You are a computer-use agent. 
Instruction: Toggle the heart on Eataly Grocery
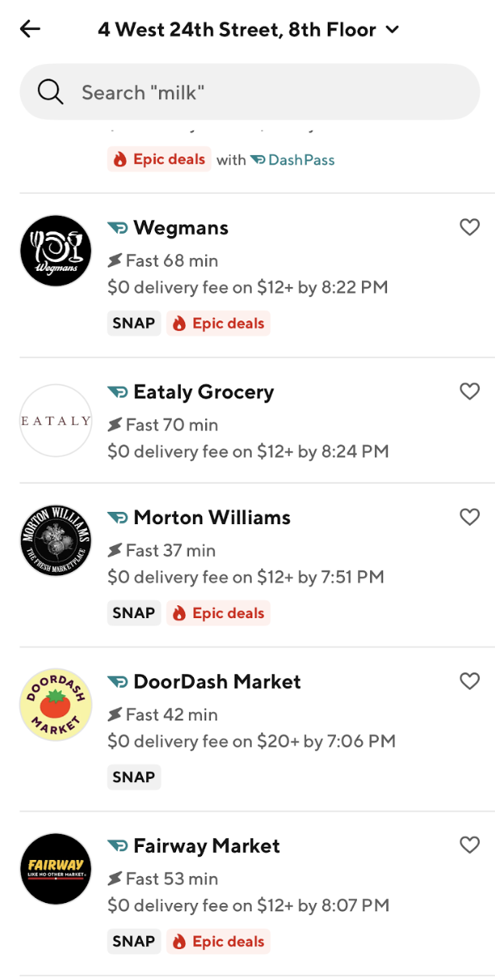(469, 391)
